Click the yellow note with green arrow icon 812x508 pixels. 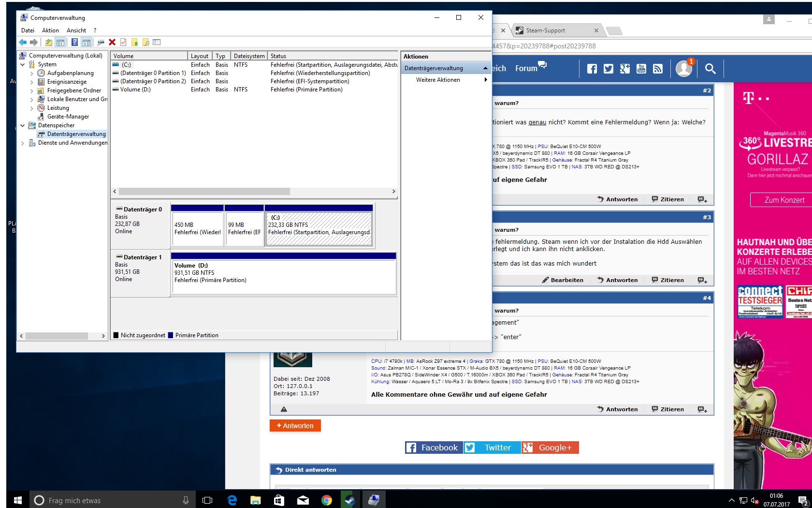[x=134, y=43]
